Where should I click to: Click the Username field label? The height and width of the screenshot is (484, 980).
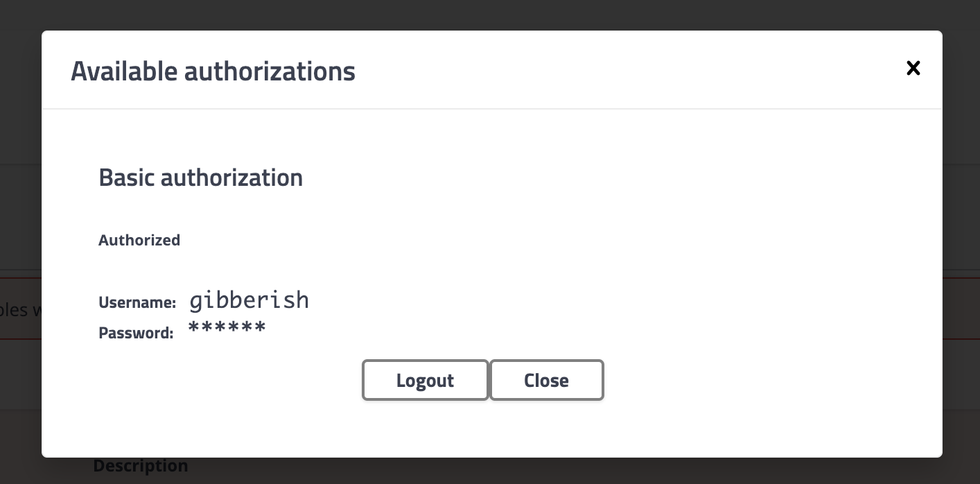137,302
